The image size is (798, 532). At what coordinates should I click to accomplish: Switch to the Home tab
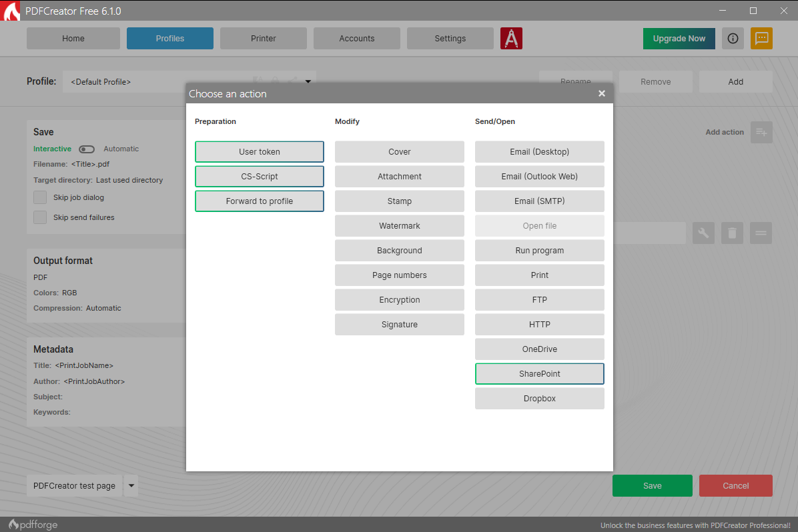[73, 39]
